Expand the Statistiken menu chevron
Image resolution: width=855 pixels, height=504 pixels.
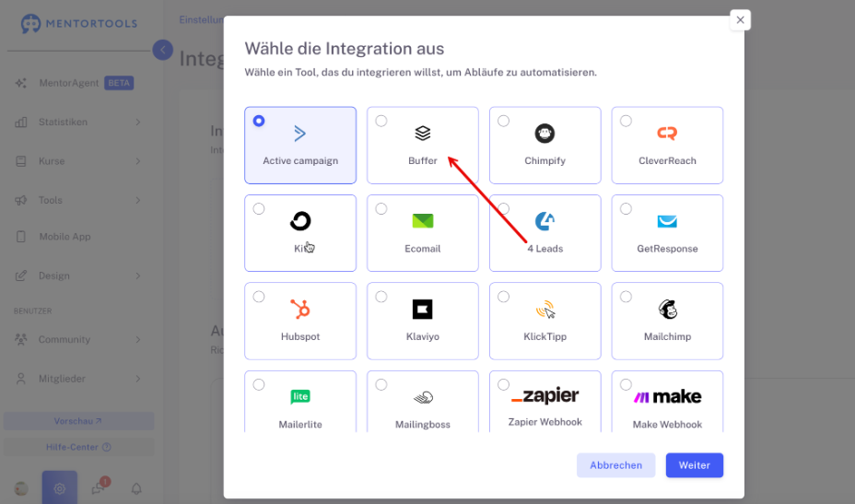pyautogui.click(x=138, y=123)
